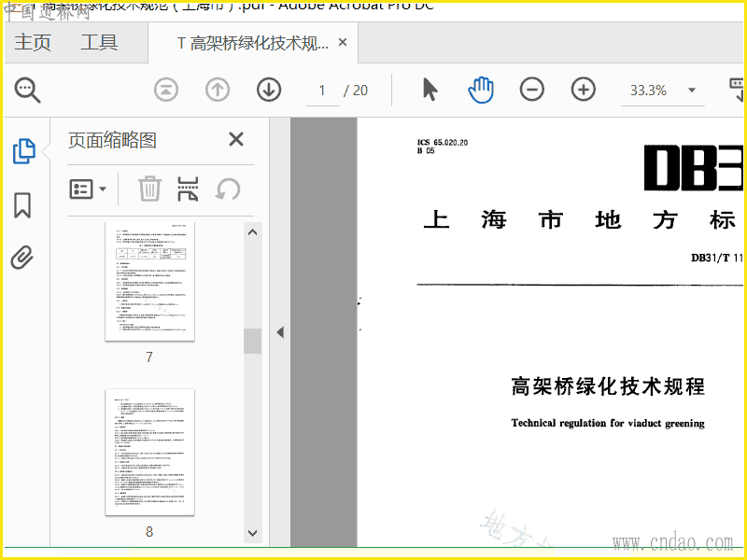Click the current page number field
The height and width of the screenshot is (560, 747).
(x=322, y=90)
